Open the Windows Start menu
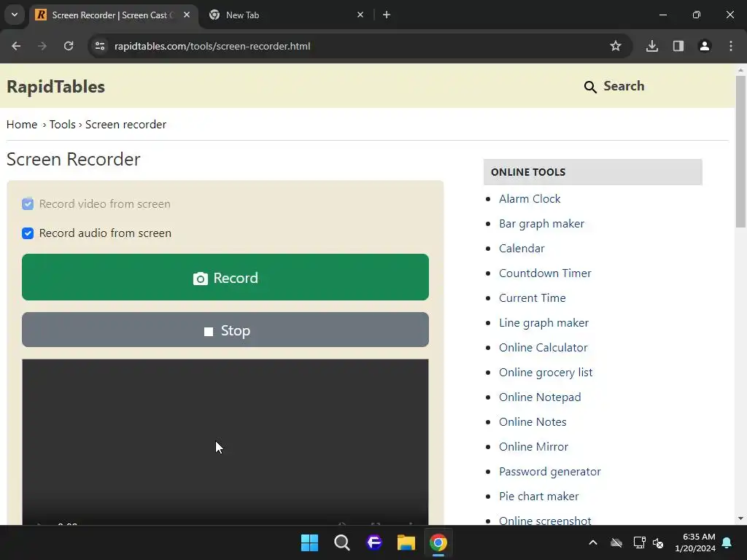Screen dimensions: 747x560 pyautogui.click(x=309, y=542)
